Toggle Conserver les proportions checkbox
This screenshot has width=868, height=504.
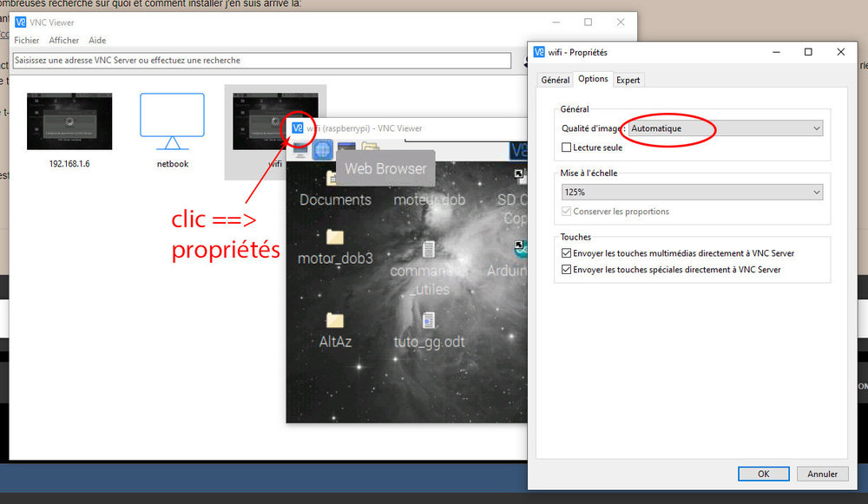[566, 212]
